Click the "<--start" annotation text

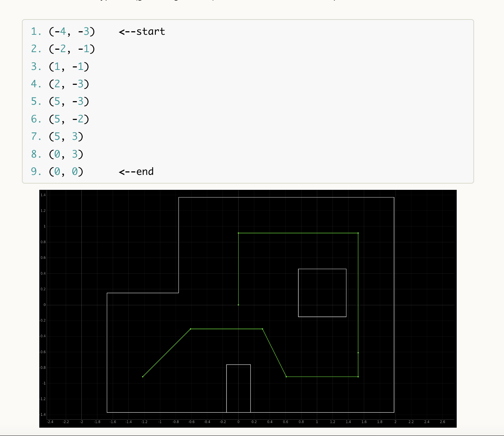[x=142, y=32]
